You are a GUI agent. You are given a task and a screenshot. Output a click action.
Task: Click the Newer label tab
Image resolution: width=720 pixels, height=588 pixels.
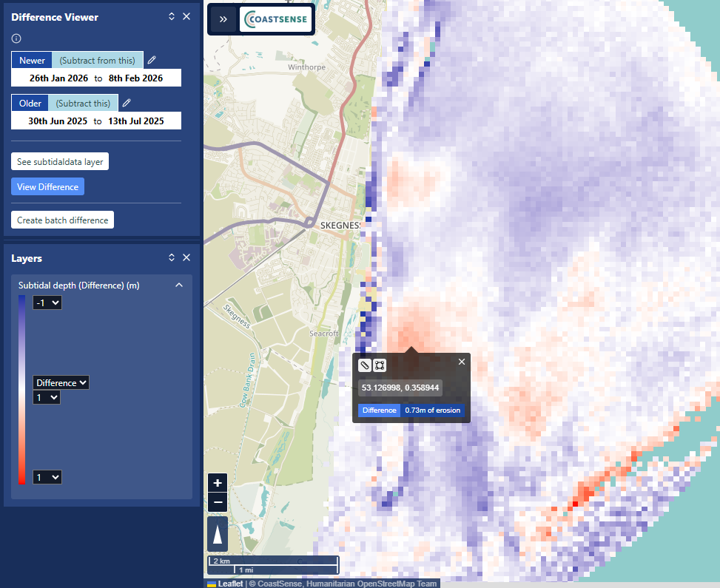pos(32,61)
